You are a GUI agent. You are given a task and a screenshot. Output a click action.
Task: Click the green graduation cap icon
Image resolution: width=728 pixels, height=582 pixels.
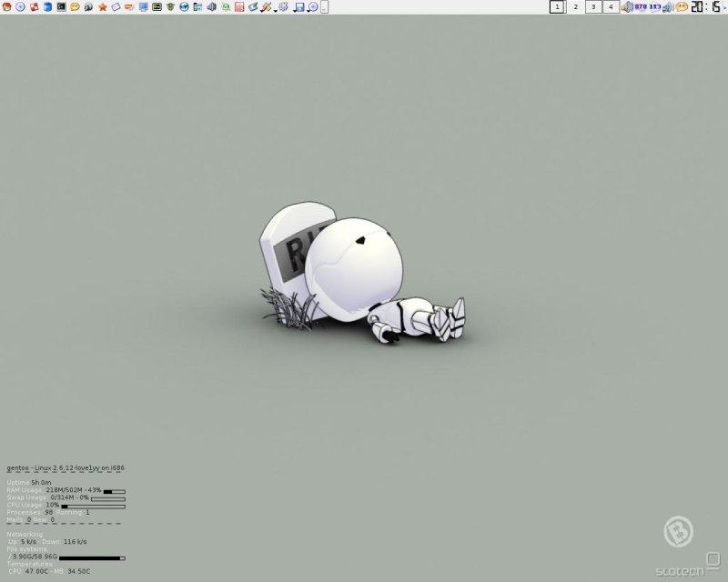(x=170, y=6)
